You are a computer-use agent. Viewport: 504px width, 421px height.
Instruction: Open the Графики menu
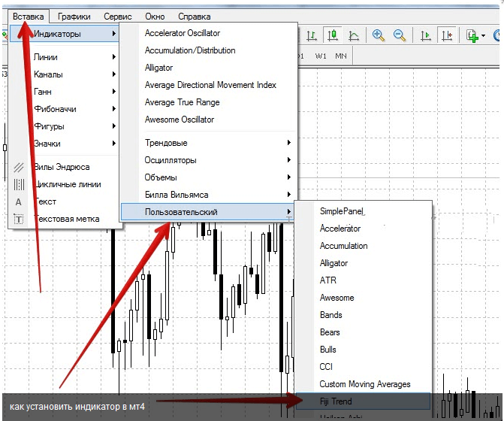pos(74,17)
